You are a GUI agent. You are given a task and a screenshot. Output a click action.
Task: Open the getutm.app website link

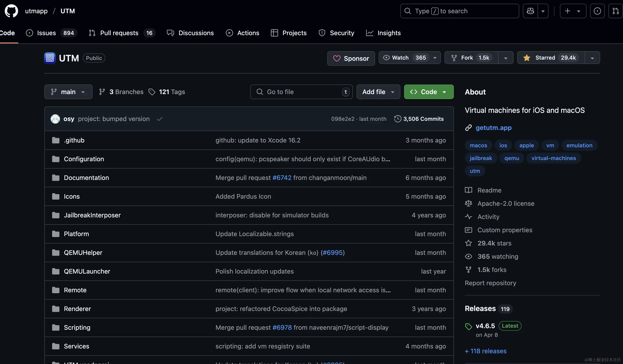tap(493, 128)
